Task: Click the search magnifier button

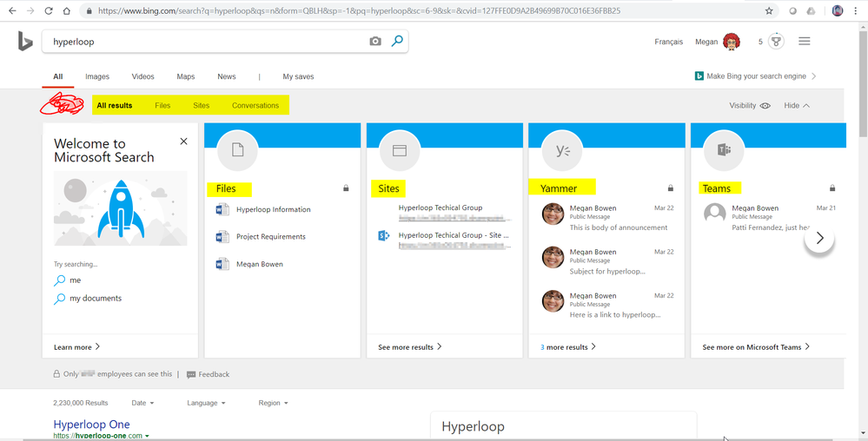Action: click(397, 41)
